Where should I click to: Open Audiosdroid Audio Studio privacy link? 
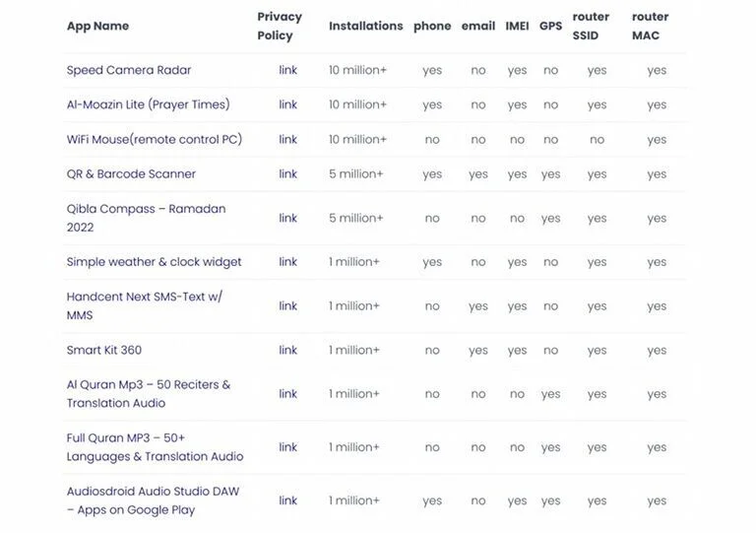(287, 500)
